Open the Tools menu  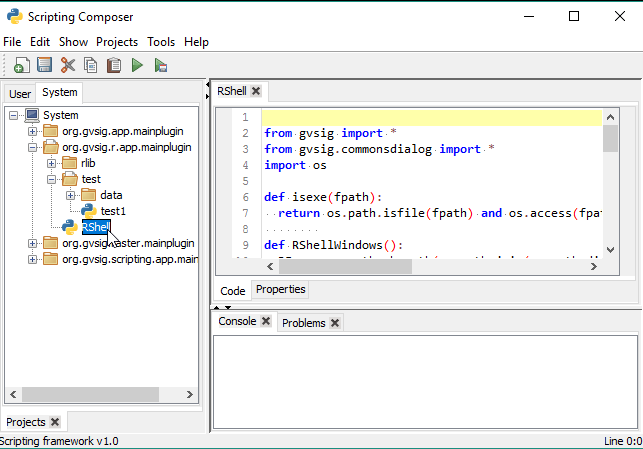(x=160, y=42)
